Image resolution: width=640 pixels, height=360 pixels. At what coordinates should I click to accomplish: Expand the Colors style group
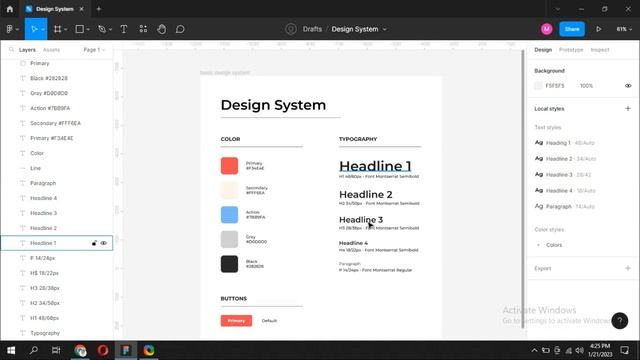click(538, 245)
